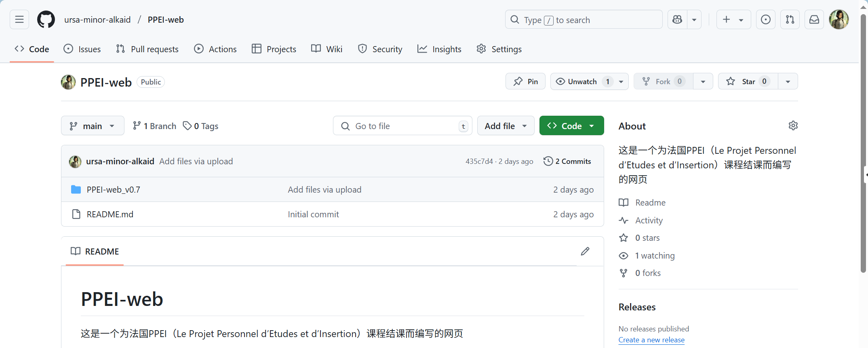Open PPEI-web_v0.7 row commit message
The image size is (868, 348).
(324, 189)
